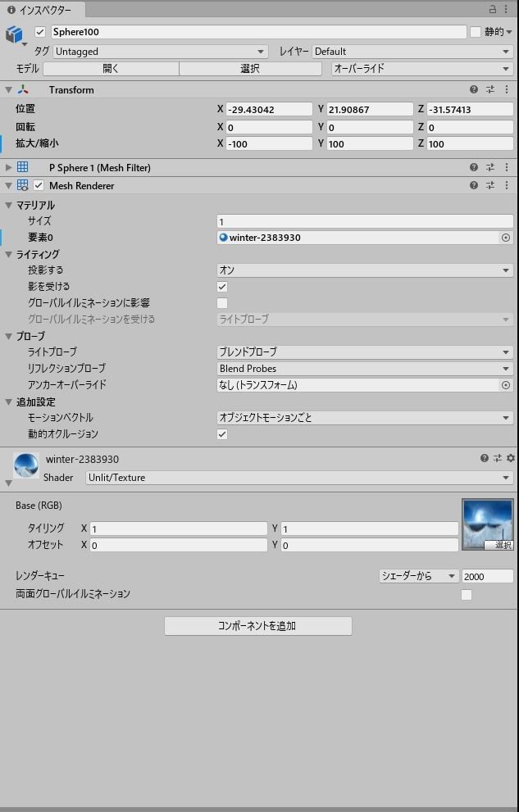519x812 pixels.
Task: Open Mesh Renderer preset settings icon
Action: click(490, 185)
